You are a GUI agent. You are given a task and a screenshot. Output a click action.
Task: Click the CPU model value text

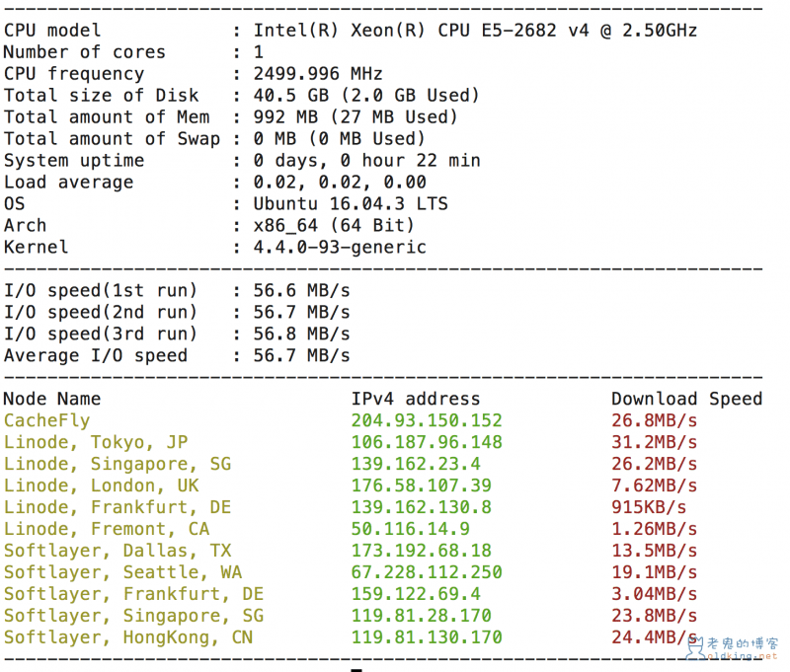475,31
